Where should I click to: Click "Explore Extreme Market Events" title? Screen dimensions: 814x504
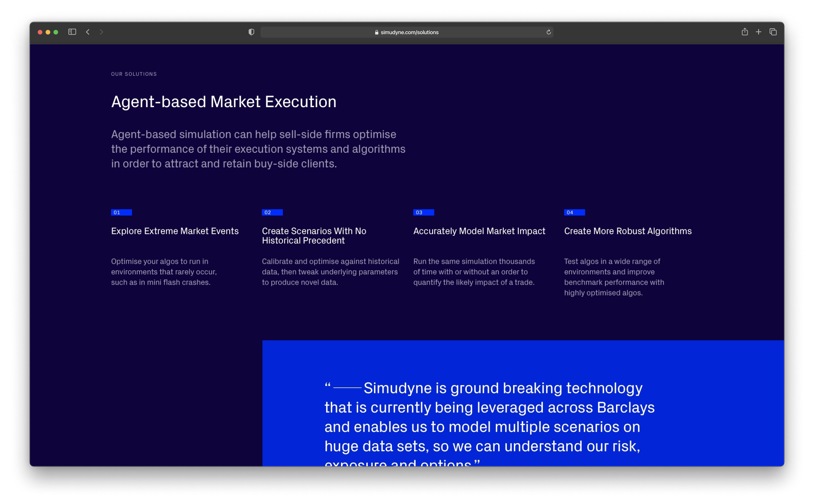pos(175,231)
